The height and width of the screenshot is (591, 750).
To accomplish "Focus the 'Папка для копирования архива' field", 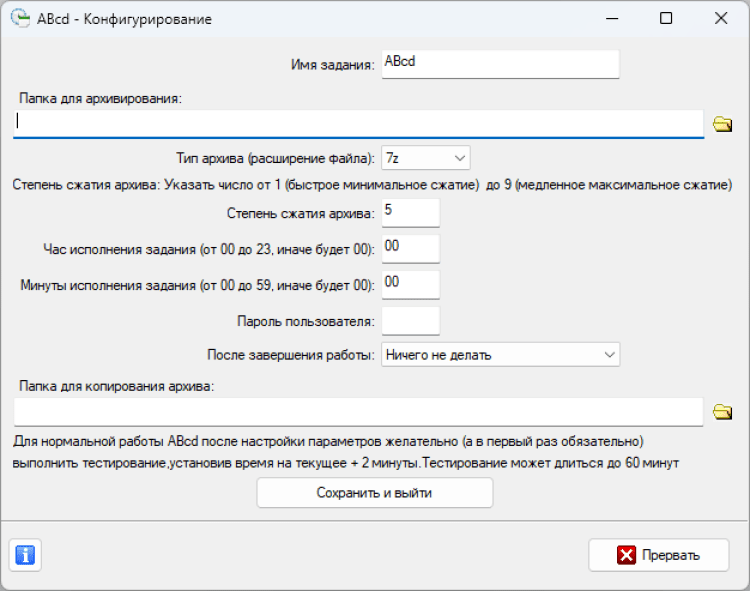I will 358,412.
